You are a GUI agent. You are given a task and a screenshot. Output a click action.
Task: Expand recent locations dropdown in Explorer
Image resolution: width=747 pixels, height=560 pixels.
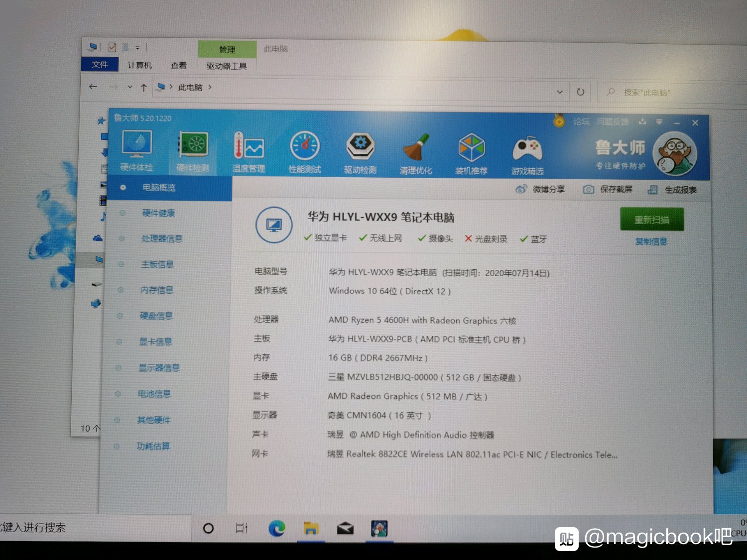(130, 87)
